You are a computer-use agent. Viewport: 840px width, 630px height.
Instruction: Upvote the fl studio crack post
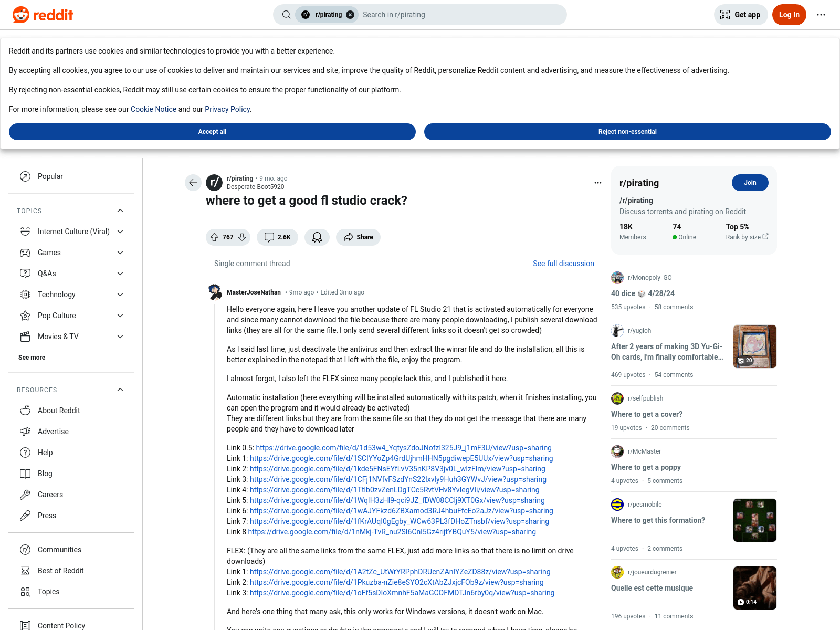214,237
